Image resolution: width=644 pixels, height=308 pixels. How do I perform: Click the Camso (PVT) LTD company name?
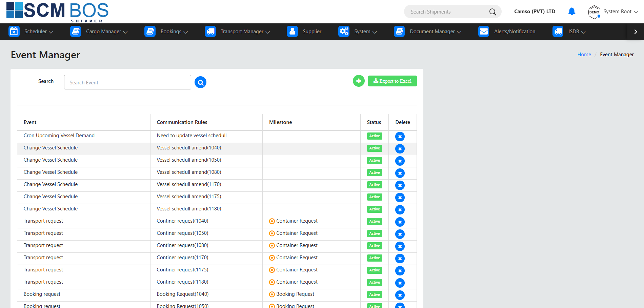click(x=535, y=12)
